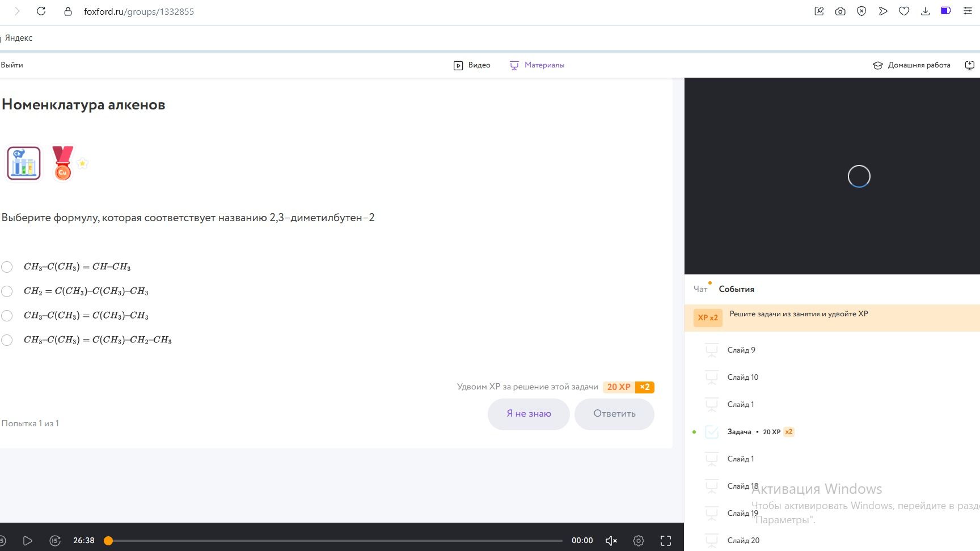
Task: Open Слайд 20 in events list
Action: (x=743, y=541)
